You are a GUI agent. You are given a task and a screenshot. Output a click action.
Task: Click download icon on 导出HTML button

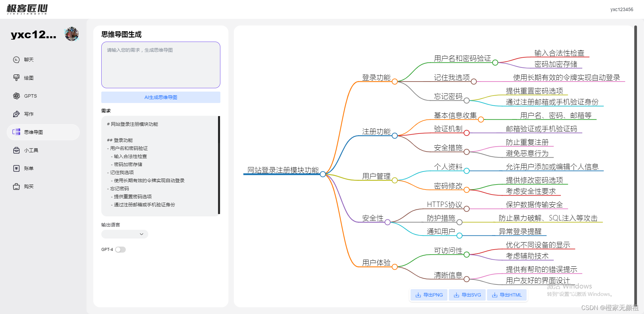point(494,295)
